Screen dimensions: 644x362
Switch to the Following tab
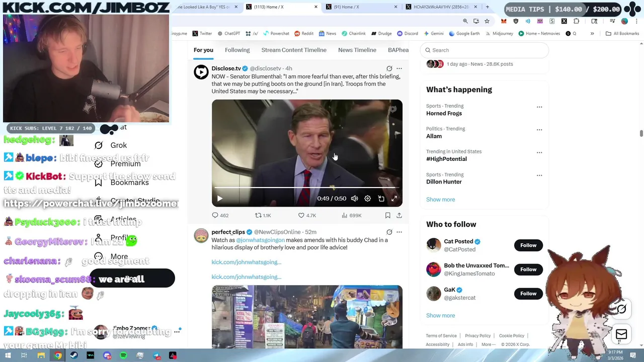tap(237, 50)
